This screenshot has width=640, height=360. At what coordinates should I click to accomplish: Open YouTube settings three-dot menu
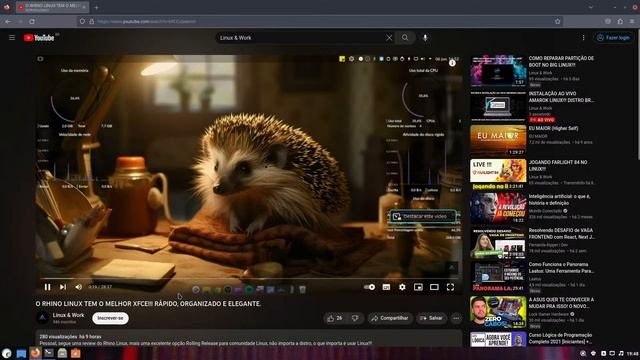[x=583, y=38]
